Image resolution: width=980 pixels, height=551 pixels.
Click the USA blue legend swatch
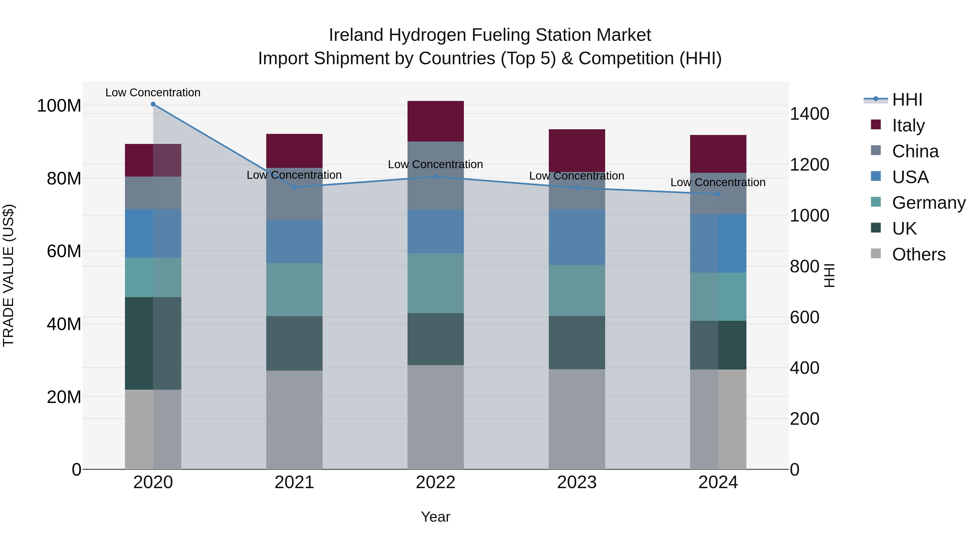coord(876,176)
